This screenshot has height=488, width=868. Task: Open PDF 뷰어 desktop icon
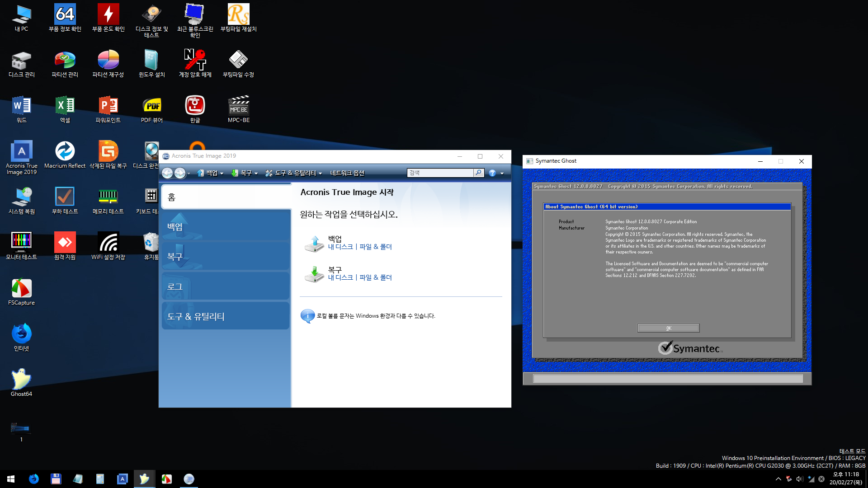[x=152, y=109]
